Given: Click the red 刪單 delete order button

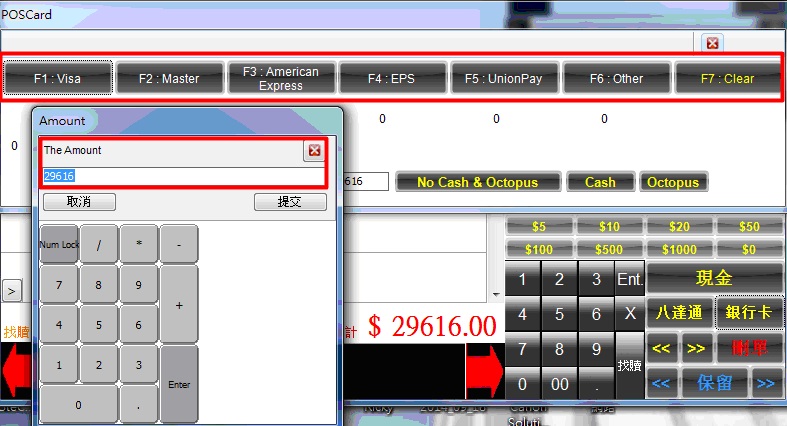Looking at the screenshot, I should click(749, 348).
